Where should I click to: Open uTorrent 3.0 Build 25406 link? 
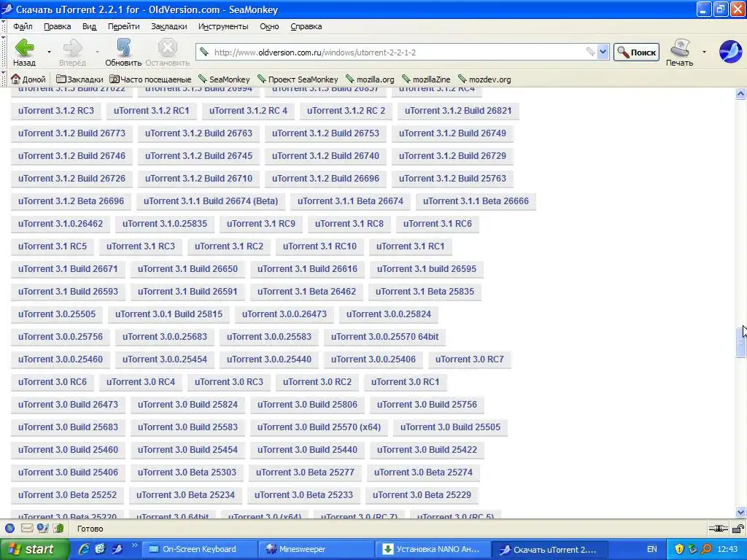click(68, 472)
